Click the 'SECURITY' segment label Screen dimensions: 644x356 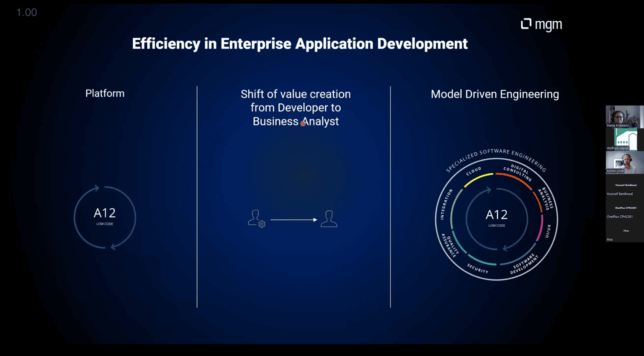(x=478, y=269)
